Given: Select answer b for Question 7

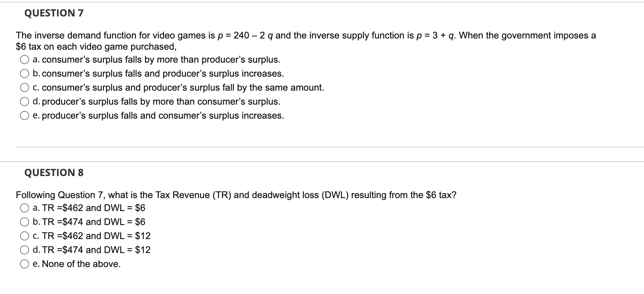Looking at the screenshot, I should click(24, 73).
